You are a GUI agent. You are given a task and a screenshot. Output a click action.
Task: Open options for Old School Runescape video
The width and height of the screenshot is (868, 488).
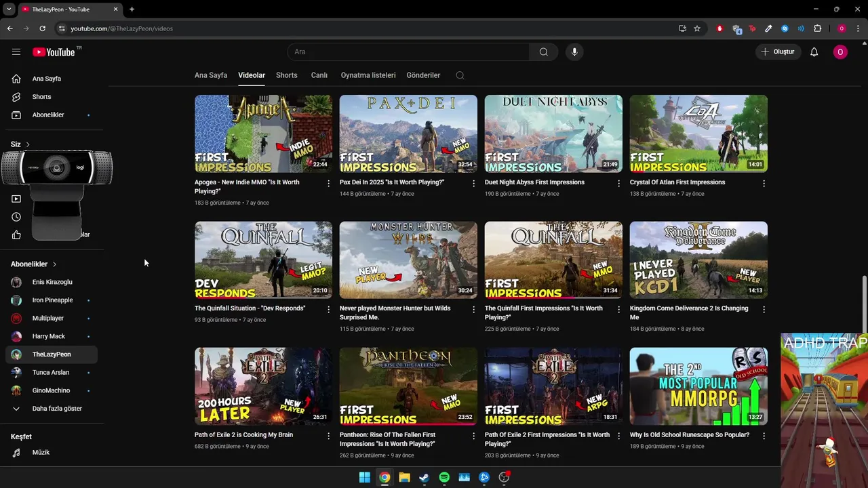tap(764, 436)
